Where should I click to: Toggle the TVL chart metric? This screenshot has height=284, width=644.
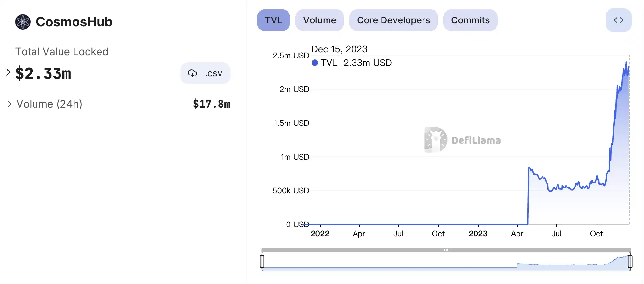pyautogui.click(x=273, y=20)
